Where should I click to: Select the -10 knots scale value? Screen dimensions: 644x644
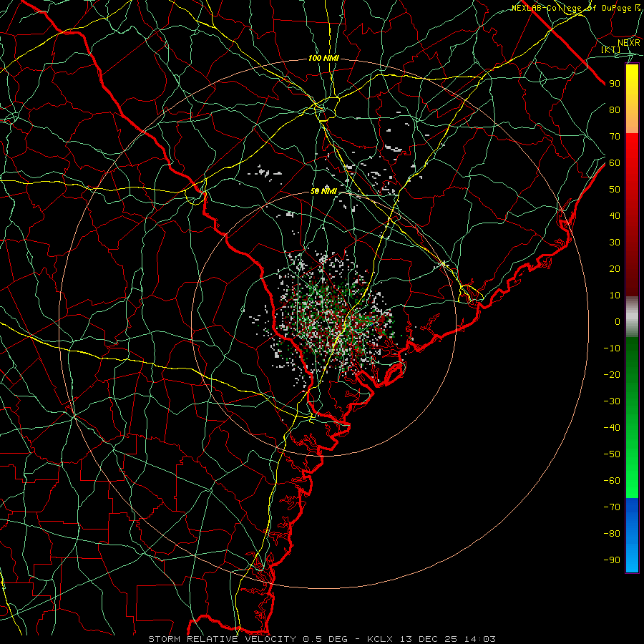[x=612, y=348]
